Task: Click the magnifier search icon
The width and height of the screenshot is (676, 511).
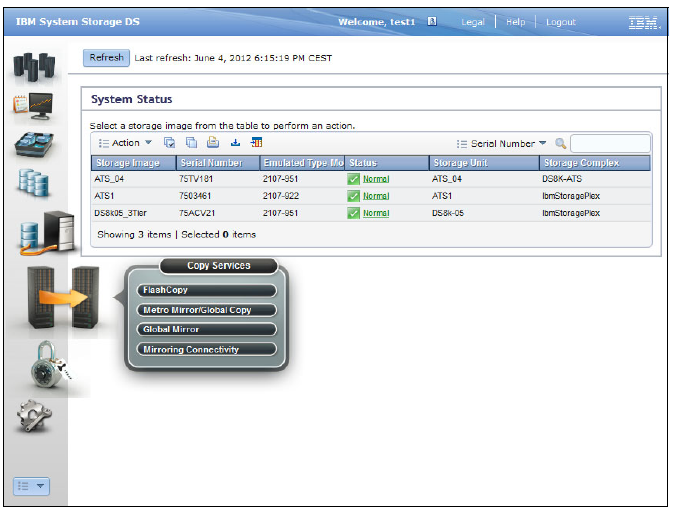Action: (x=560, y=143)
